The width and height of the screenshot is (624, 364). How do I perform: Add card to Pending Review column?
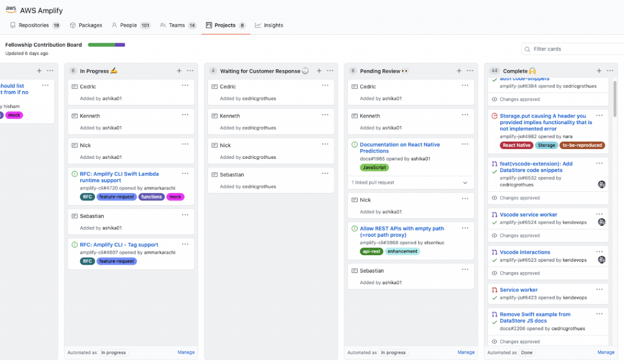(459, 71)
